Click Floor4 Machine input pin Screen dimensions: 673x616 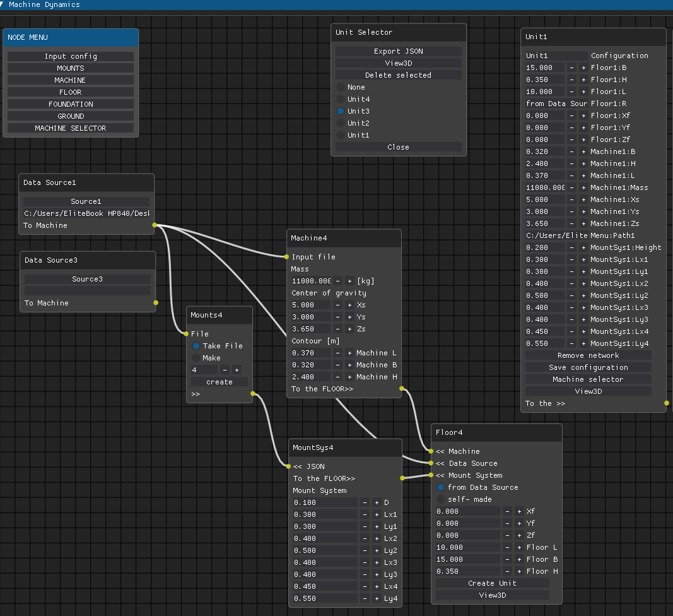click(431, 451)
